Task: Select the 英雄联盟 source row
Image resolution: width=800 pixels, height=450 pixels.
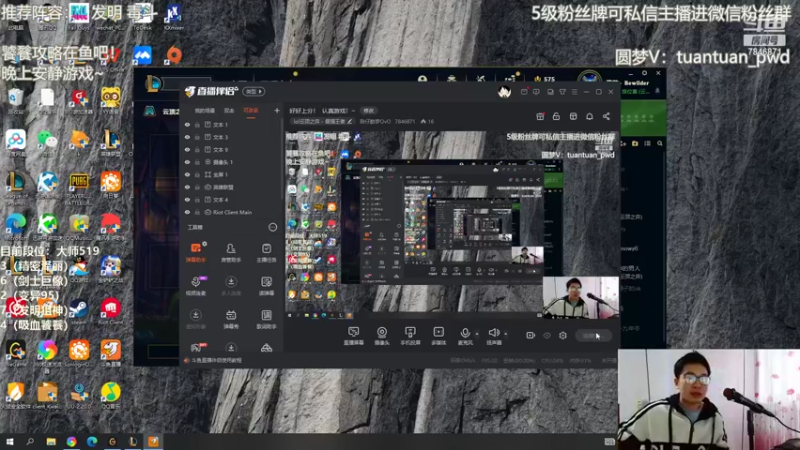Action: pos(232,187)
